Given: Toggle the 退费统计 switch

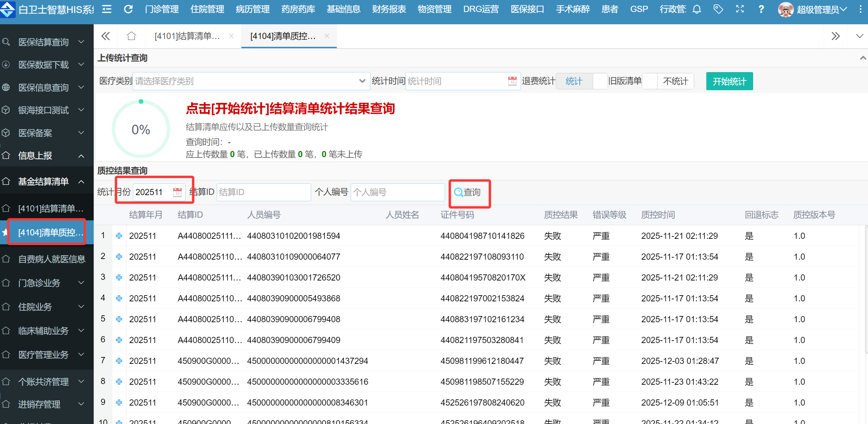Looking at the screenshot, I should (582, 81).
